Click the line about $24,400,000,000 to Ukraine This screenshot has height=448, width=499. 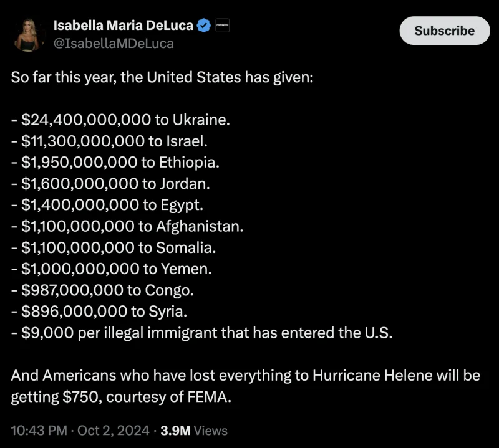coord(120,120)
